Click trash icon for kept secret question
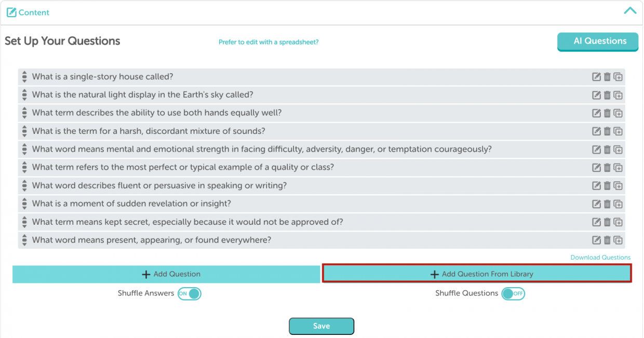 click(x=607, y=222)
